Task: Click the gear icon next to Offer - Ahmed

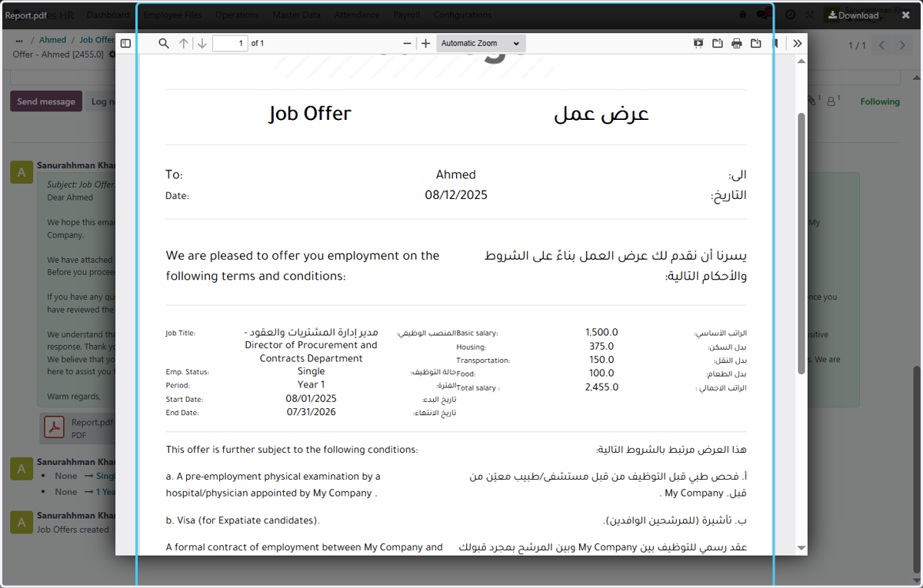Action: 112,55
